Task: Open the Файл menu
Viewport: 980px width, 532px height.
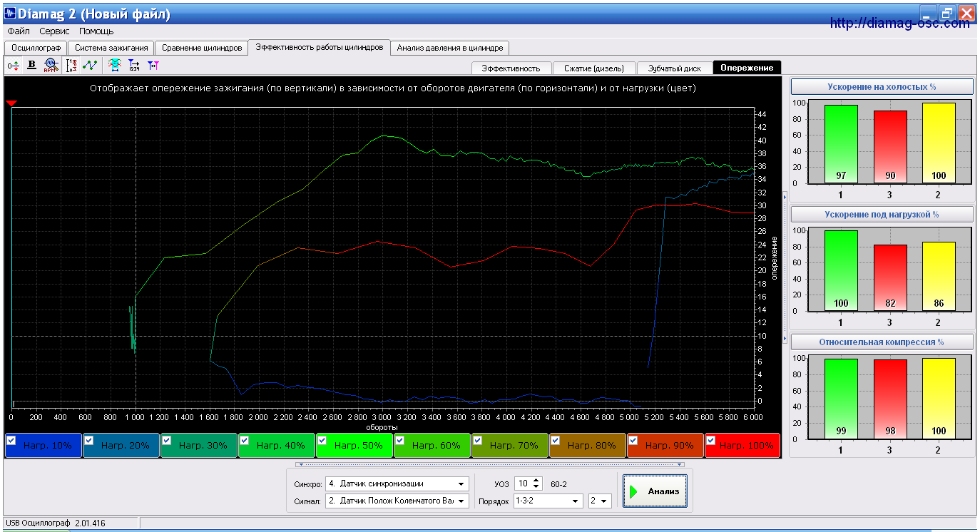Action: (19, 31)
